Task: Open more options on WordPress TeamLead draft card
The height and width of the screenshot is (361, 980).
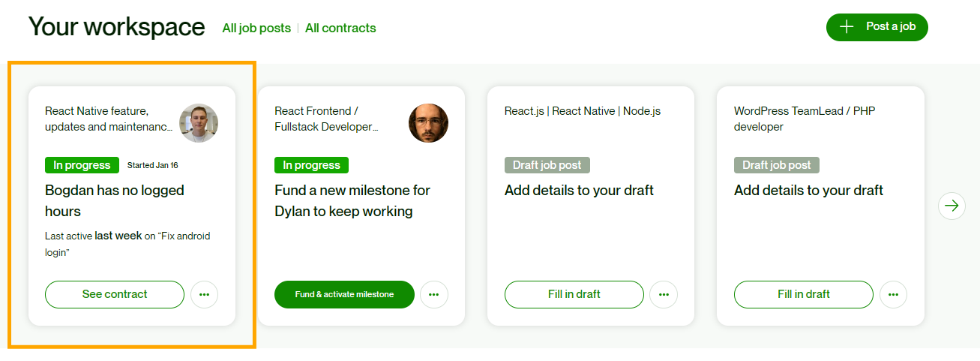Action: point(892,295)
